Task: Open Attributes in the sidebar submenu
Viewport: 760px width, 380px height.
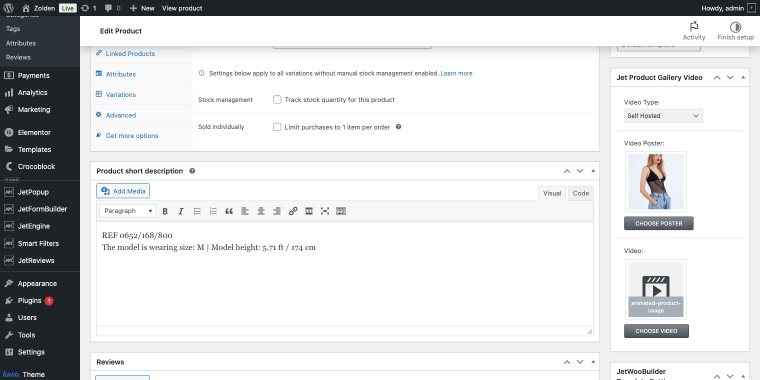Action: (21, 43)
